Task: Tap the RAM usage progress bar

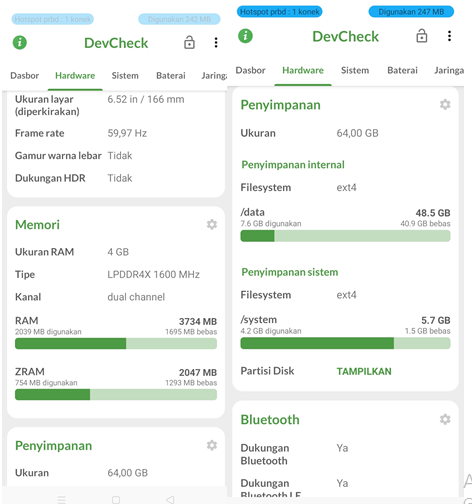Action: (116, 344)
